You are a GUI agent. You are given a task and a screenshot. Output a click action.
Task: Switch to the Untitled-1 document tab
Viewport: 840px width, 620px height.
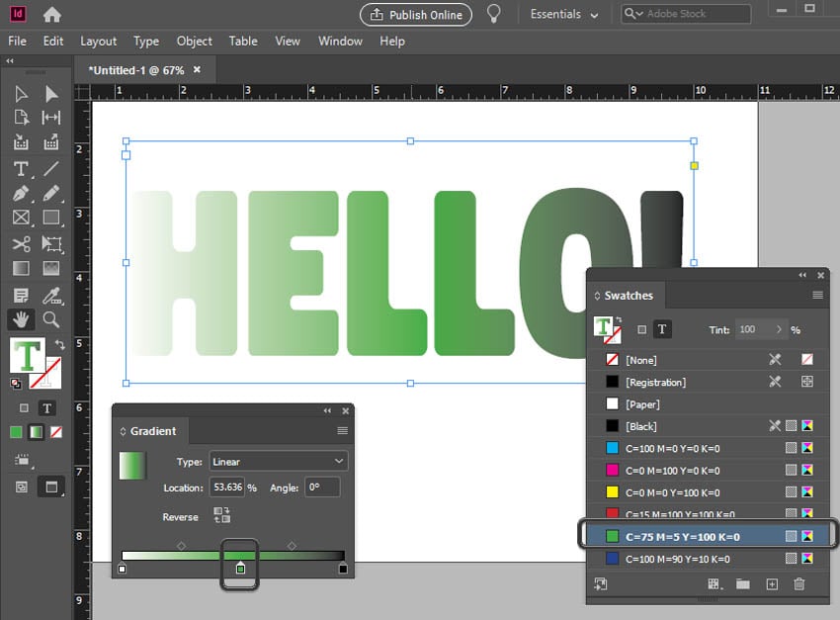[138, 70]
